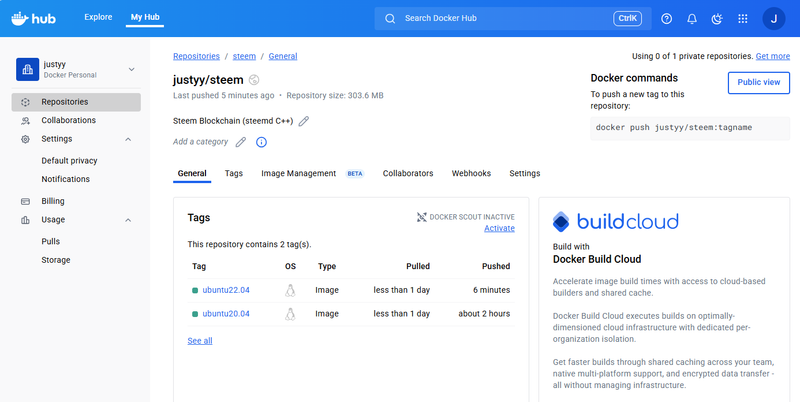This screenshot has width=800, height=402.
Task: Switch to the General tab
Action: 192,173
